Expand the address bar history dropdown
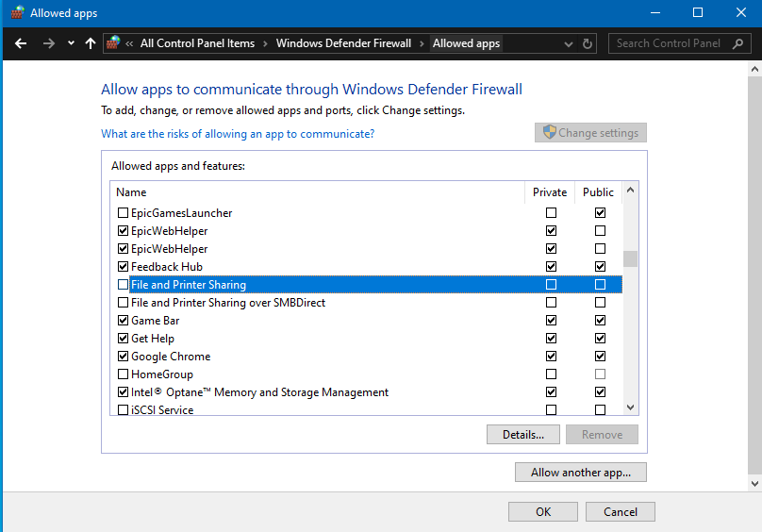 pyautogui.click(x=568, y=43)
